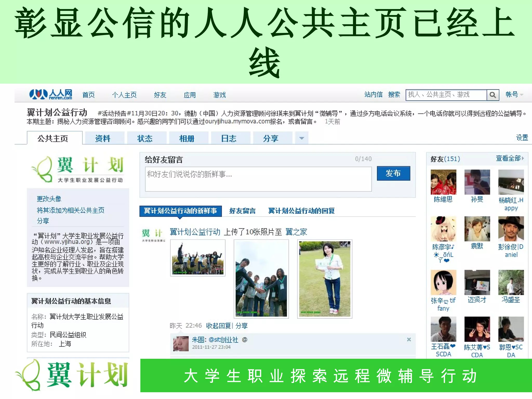This screenshot has height=399, width=532.
Task: Open 彭徐俊|Daniel's friend avatar
Action: coord(511,229)
